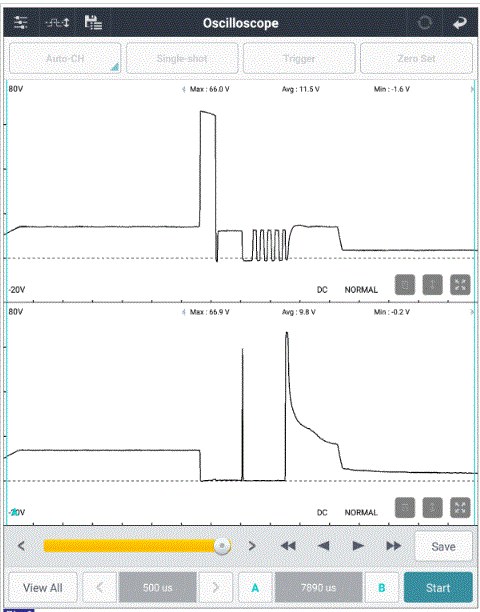Click lower channel left stats arrow near Max
480x612 pixels.
point(184,312)
